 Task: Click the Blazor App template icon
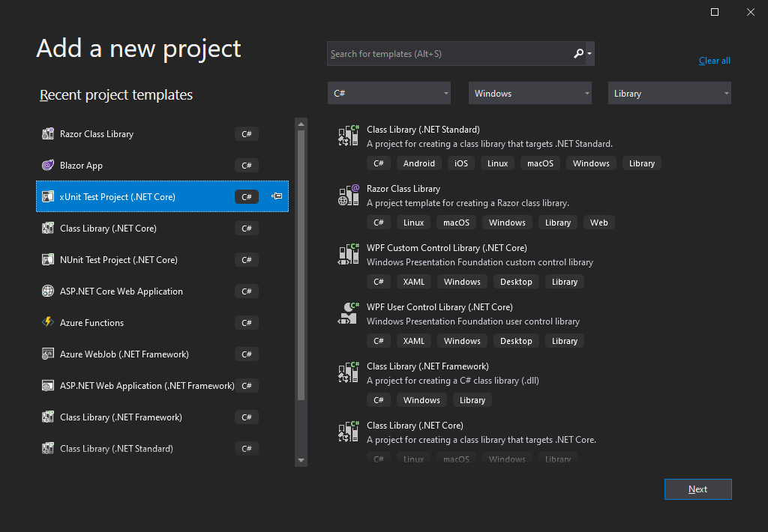pos(48,166)
